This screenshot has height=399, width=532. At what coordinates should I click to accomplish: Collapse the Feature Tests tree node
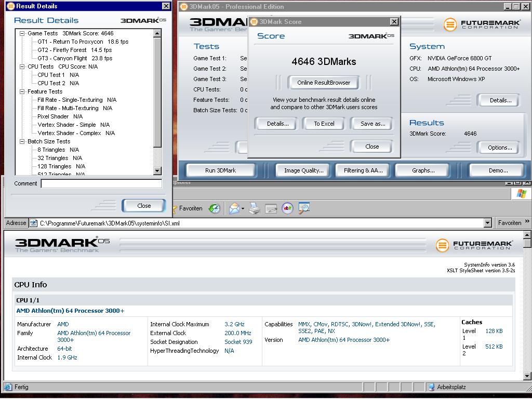pos(22,91)
